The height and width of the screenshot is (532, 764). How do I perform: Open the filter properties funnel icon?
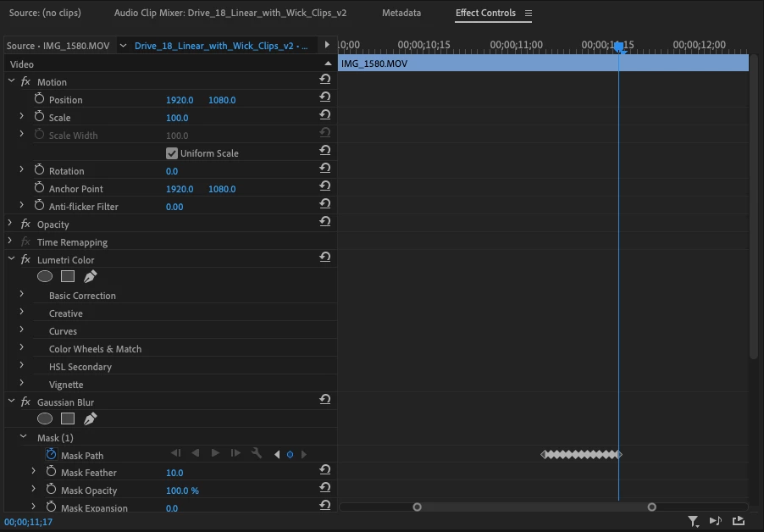[x=694, y=522]
